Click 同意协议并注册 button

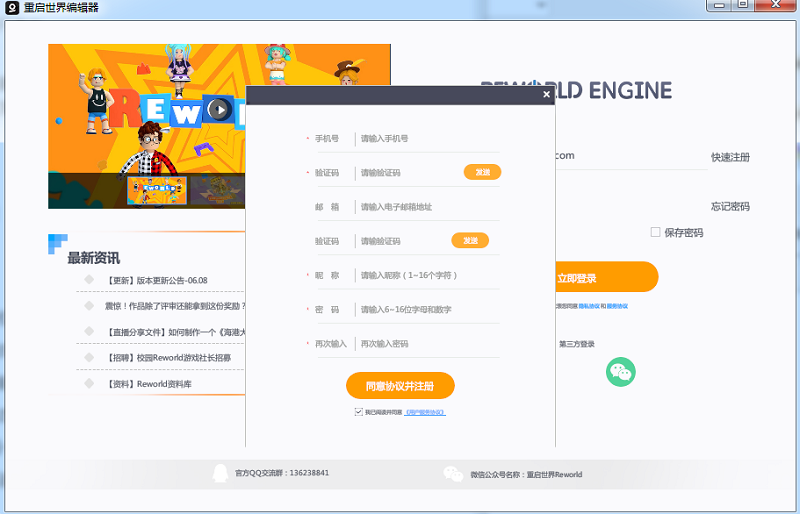[400, 386]
